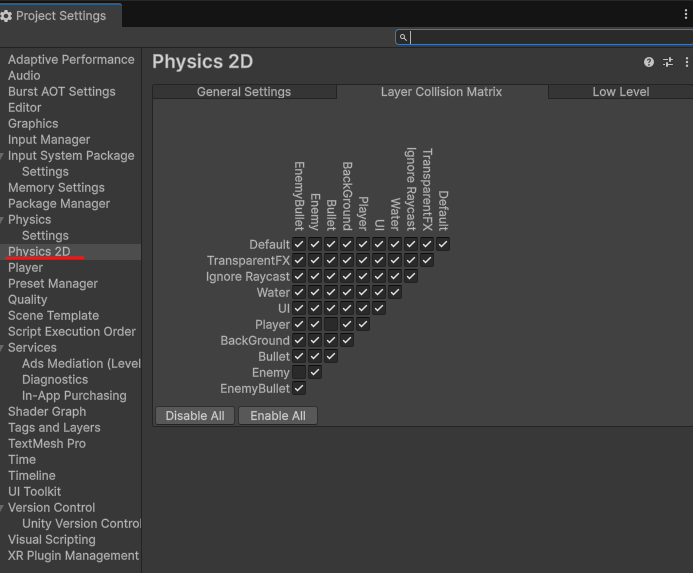
Task: Select Graphics settings
Action: coord(33,124)
